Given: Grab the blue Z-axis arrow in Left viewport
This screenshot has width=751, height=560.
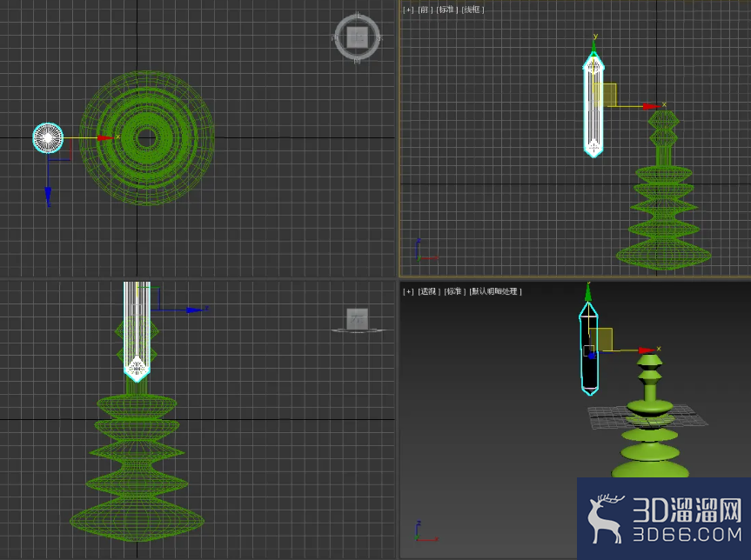Looking at the screenshot, I should coord(194,310).
